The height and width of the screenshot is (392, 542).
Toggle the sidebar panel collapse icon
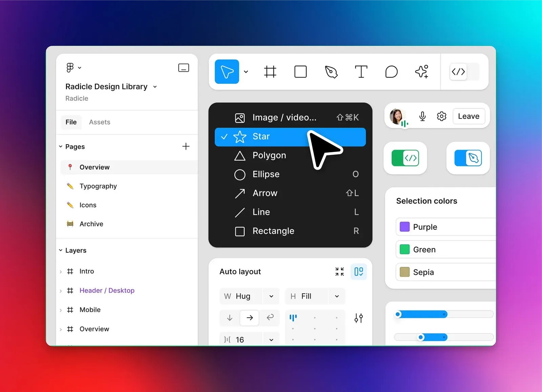(184, 68)
